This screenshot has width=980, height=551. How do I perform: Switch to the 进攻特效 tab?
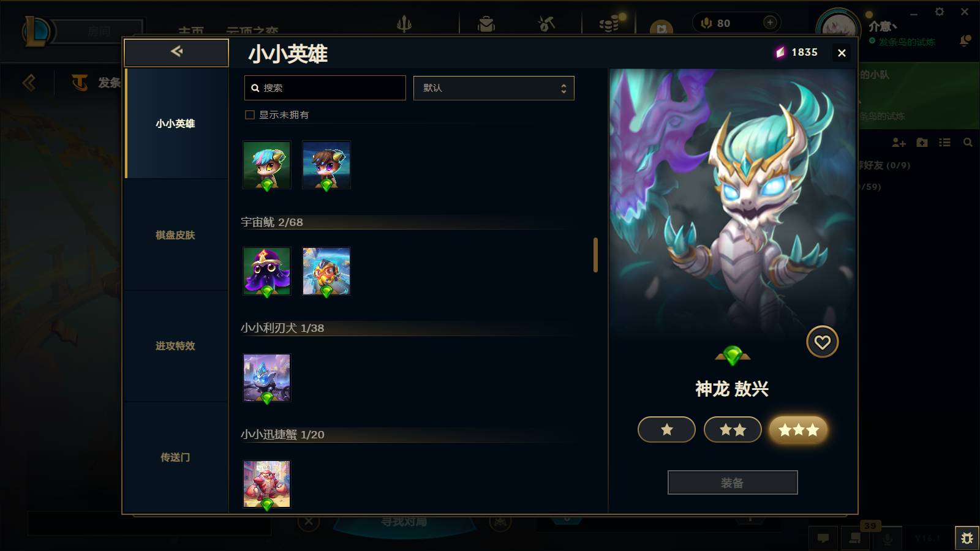[x=176, y=346]
